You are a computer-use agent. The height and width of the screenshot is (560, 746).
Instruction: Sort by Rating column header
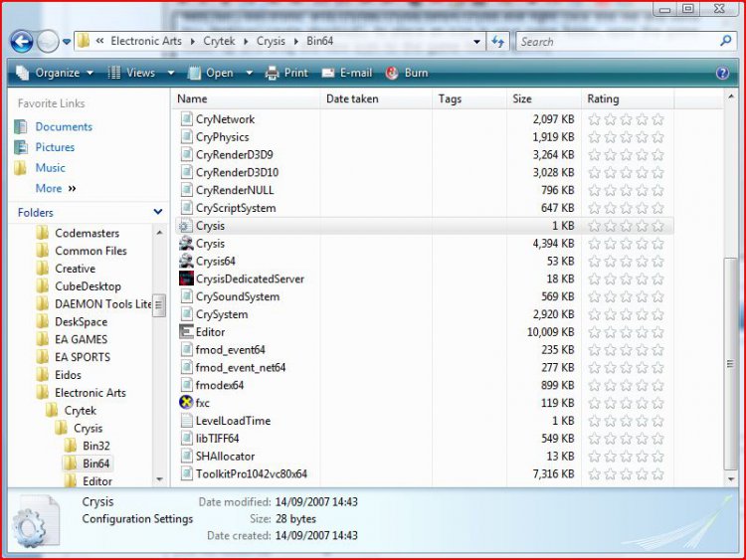pyautogui.click(x=603, y=98)
